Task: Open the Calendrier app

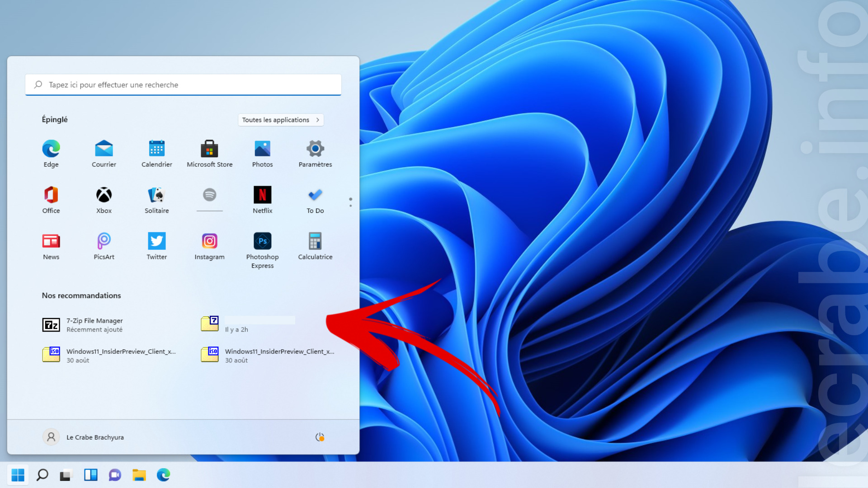Action: tap(157, 154)
